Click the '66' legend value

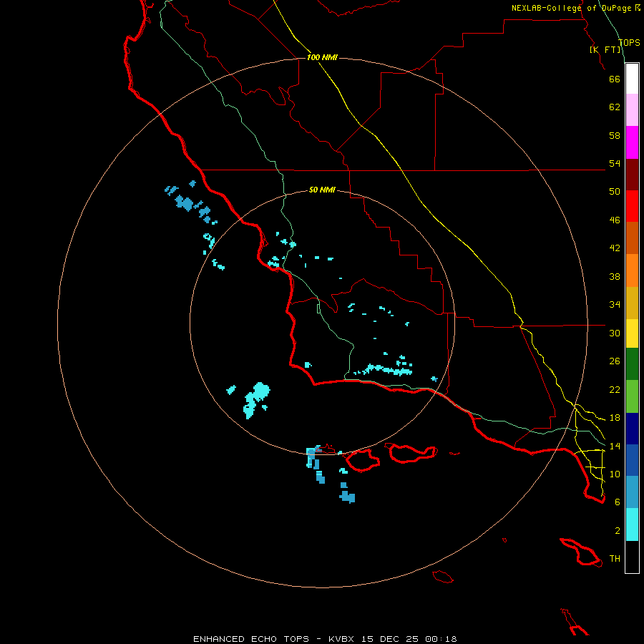point(615,79)
